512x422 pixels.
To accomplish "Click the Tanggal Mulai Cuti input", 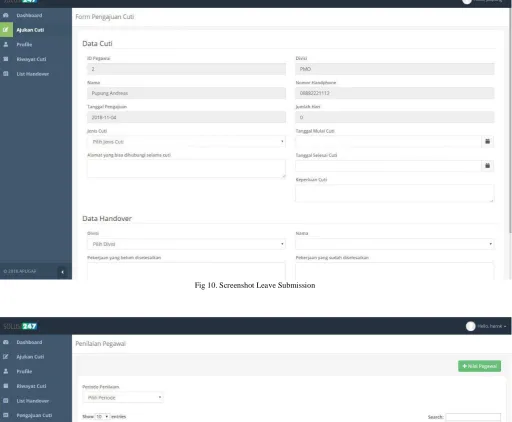I will pyautogui.click(x=388, y=142).
